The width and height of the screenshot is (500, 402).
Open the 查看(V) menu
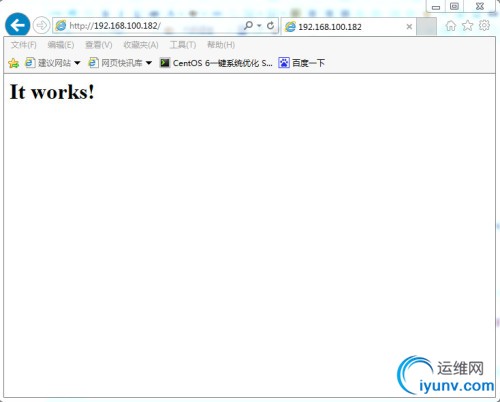click(x=99, y=45)
